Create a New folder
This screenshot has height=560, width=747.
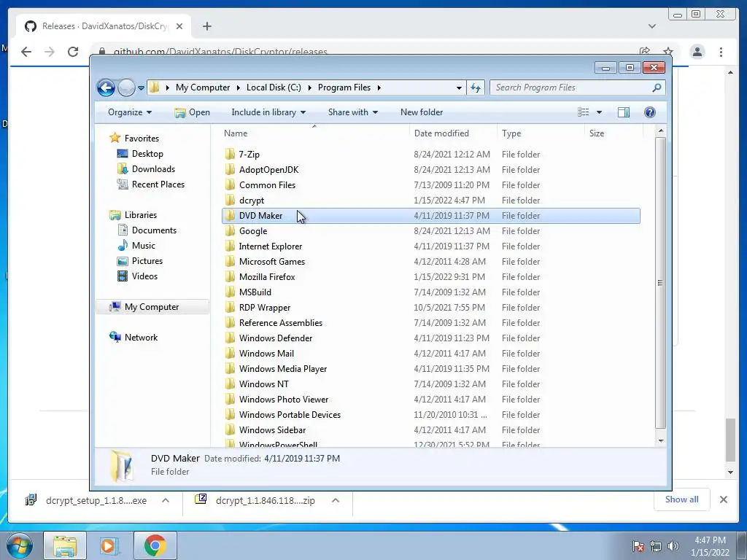pos(422,112)
